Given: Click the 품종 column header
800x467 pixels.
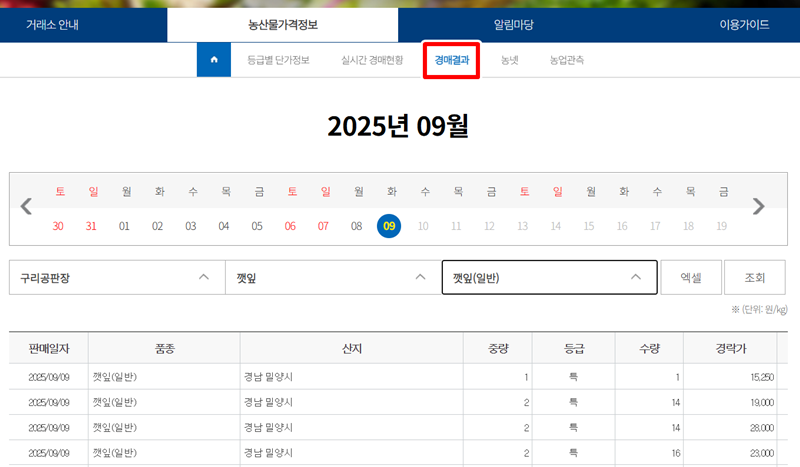Looking at the screenshot, I should [164, 349].
